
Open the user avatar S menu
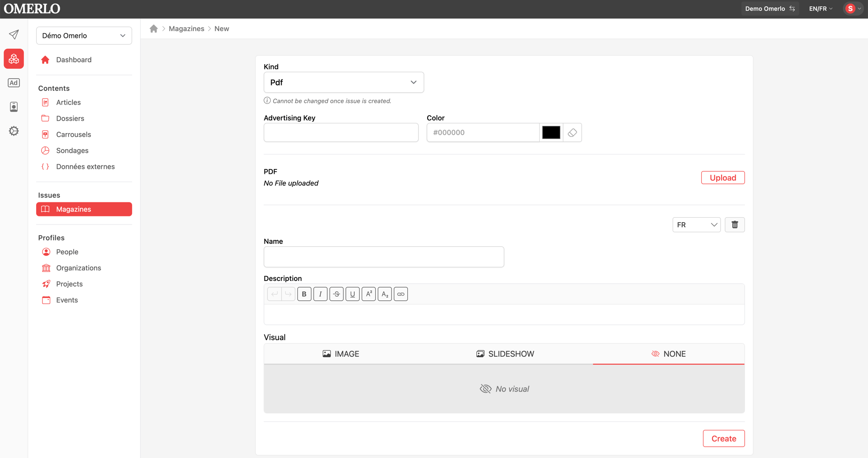(853, 9)
